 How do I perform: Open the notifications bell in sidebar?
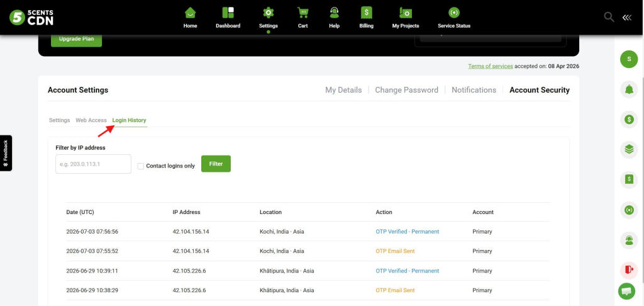629,89
